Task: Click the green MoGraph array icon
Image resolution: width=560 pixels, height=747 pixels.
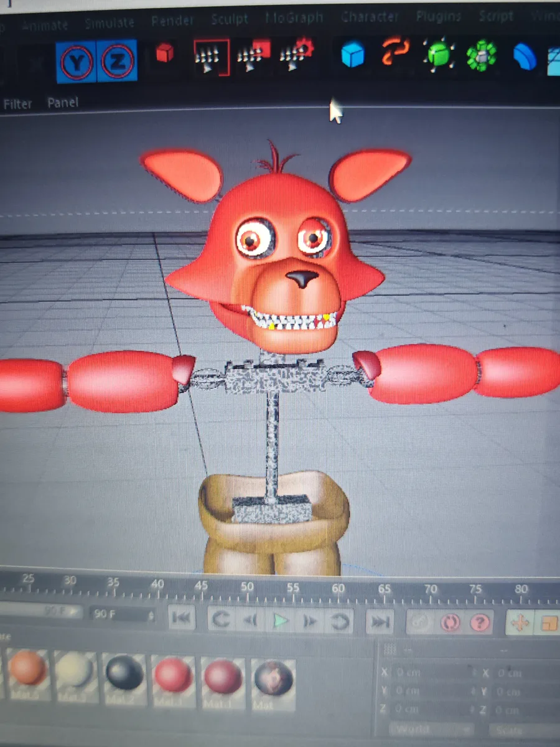Action: 481,57
